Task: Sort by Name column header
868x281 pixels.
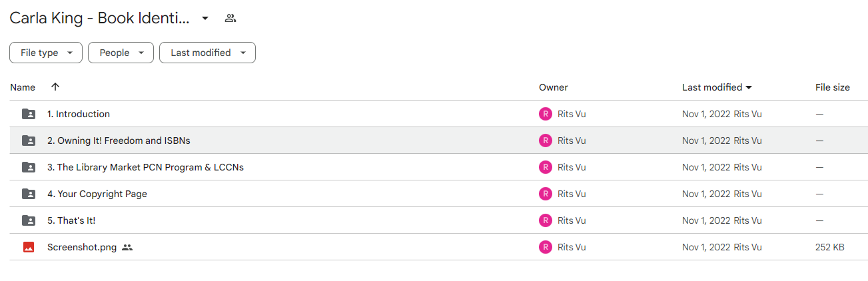Action: (x=23, y=87)
